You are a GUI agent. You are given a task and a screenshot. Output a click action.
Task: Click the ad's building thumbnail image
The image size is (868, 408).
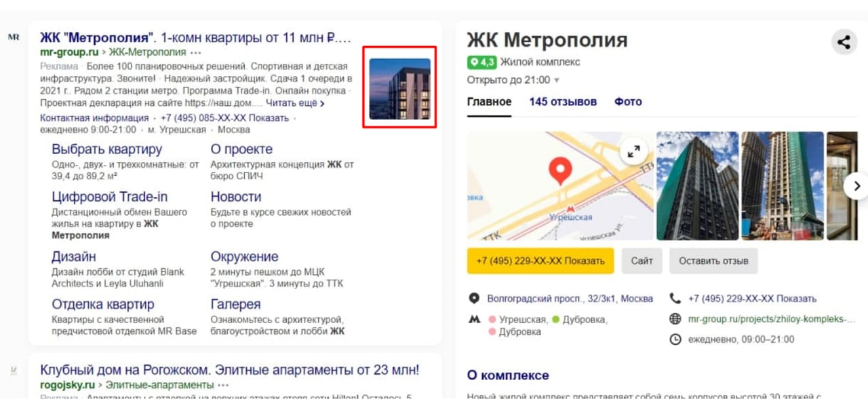pos(399,89)
